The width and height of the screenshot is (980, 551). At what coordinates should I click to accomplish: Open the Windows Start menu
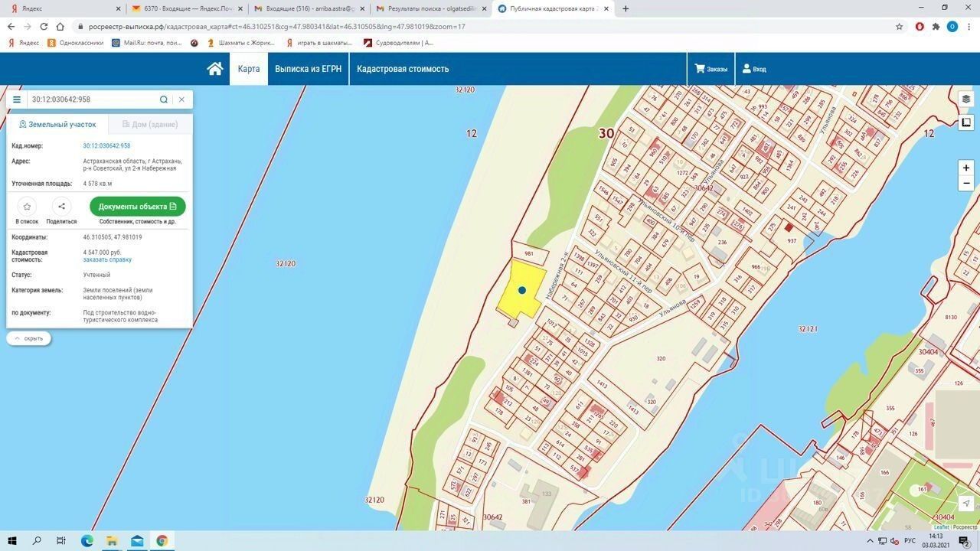coord(12,541)
